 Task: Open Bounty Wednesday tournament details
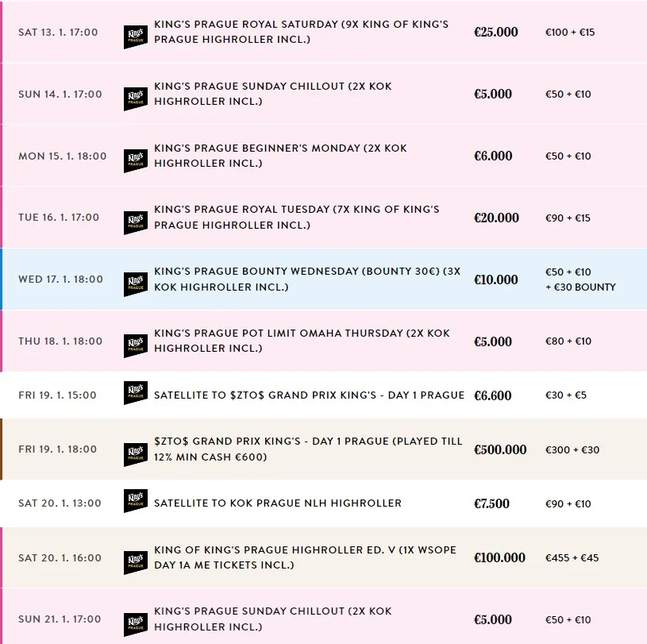click(306, 279)
